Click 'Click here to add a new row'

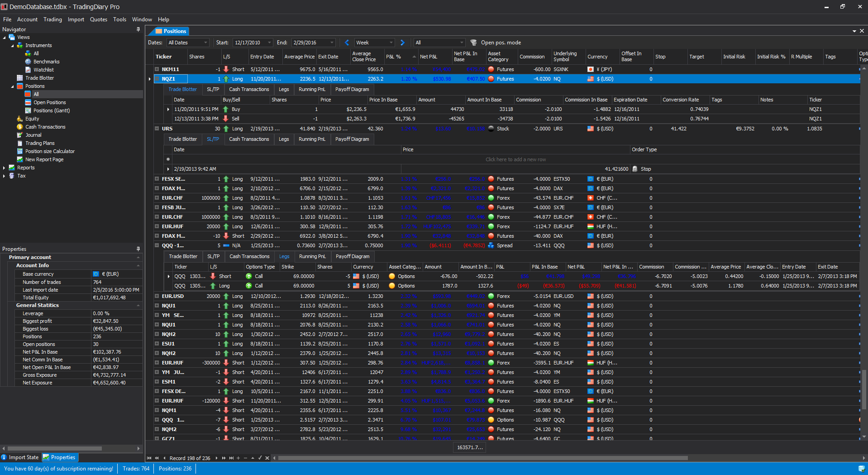click(x=515, y=159)
